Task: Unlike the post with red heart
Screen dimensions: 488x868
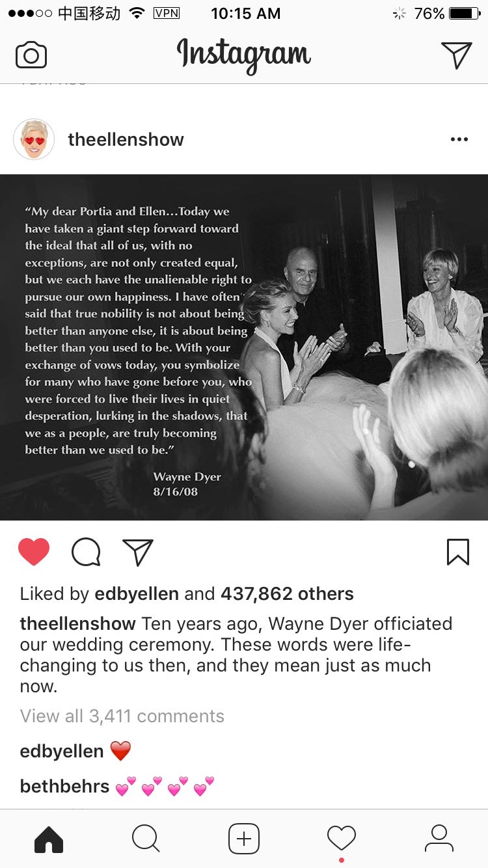Action: coord(34,552)
